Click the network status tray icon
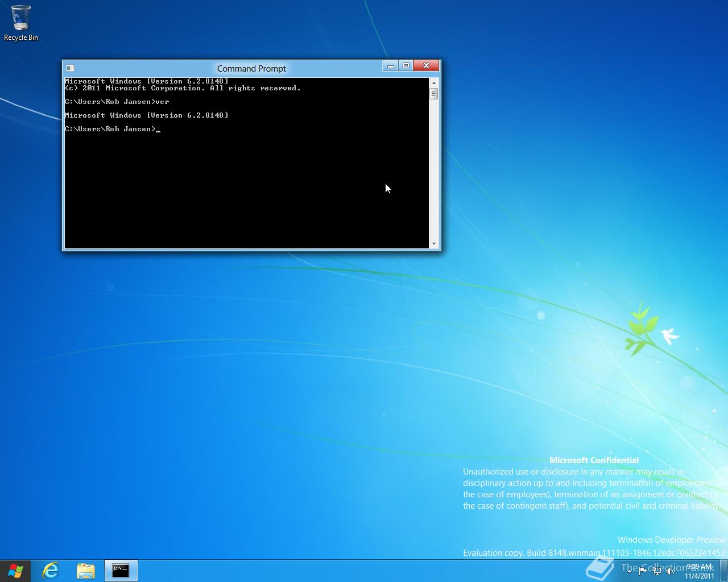This screenshot has height=582, width=728. click(x=656, y=571)
